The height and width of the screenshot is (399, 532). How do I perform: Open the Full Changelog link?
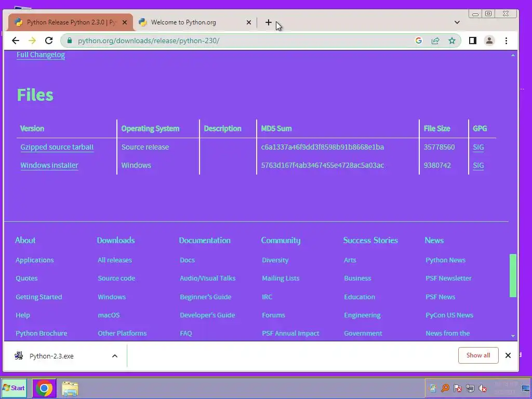(x=41, y=55)
